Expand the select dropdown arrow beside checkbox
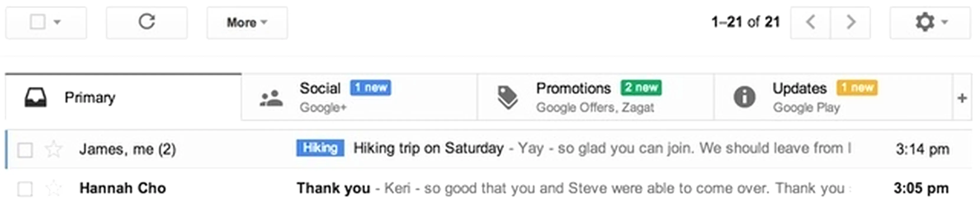Viewport: 980px width, 207px height. [57, 22]
